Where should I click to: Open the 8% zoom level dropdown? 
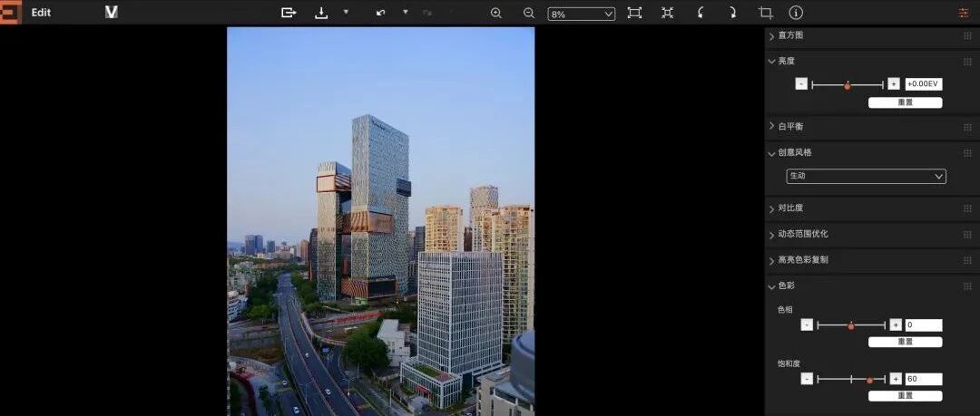(x=582, y=14)
